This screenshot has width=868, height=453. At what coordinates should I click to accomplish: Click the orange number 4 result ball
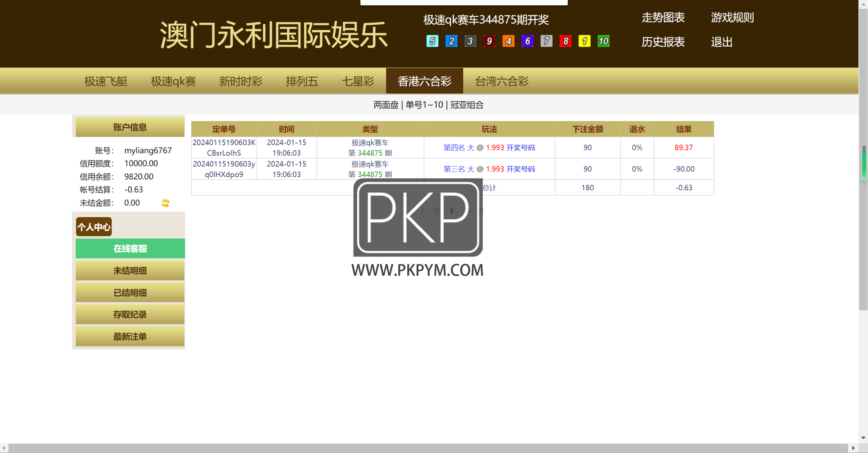(x=509, y=41)
